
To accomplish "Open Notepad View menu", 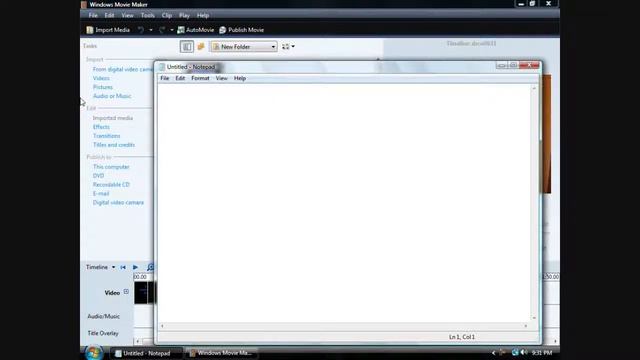I will pyautogui.click(x=222, y=78).
